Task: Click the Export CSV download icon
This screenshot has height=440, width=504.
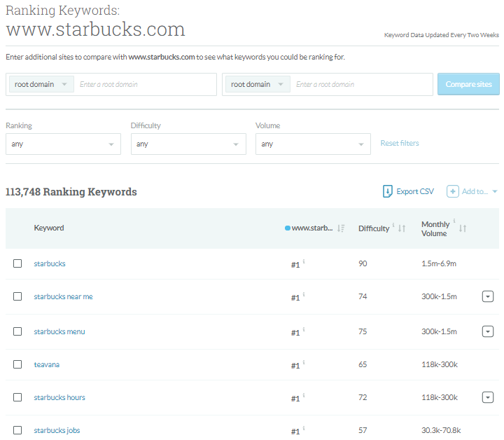Action: click(388, 191)
